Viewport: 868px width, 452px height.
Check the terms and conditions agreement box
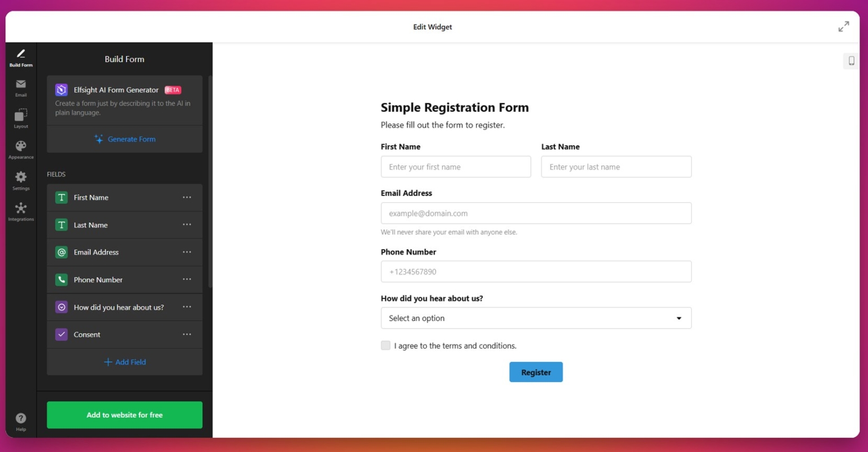(385, 345)
